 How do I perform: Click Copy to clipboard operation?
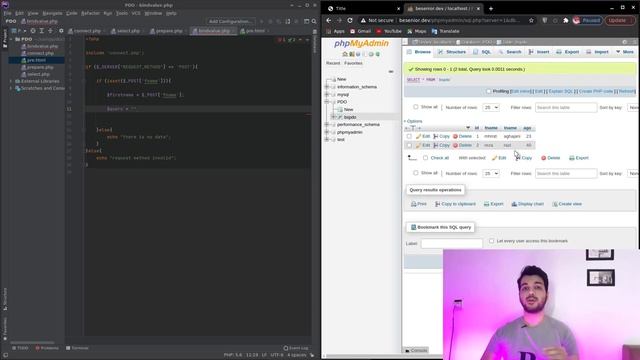tap(455, 204)
